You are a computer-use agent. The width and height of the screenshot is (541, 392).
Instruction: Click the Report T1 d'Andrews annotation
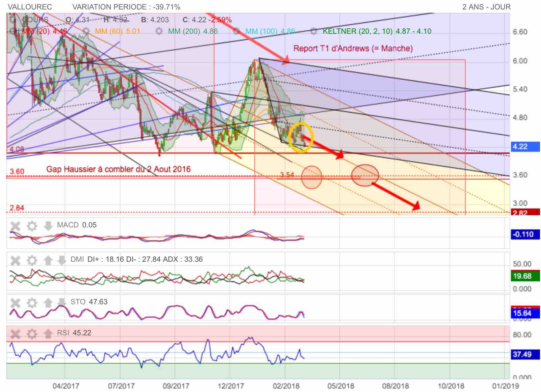click(353, 48)
